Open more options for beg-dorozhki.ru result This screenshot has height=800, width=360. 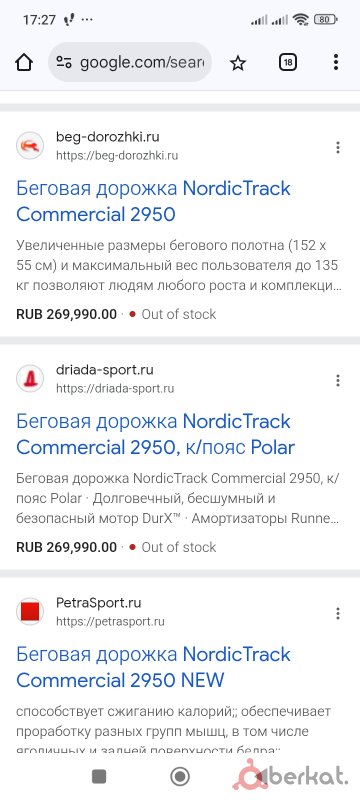pos(338,147)
